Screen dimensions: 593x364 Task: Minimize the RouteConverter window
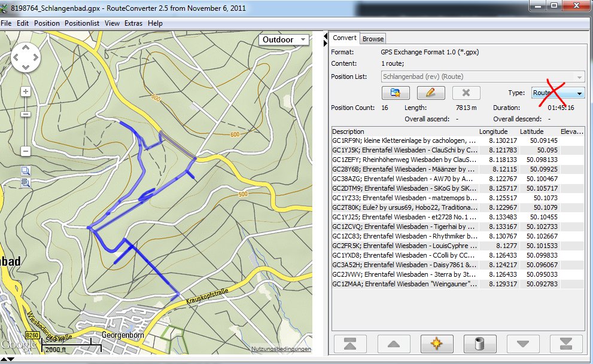[x=539, y=6]
